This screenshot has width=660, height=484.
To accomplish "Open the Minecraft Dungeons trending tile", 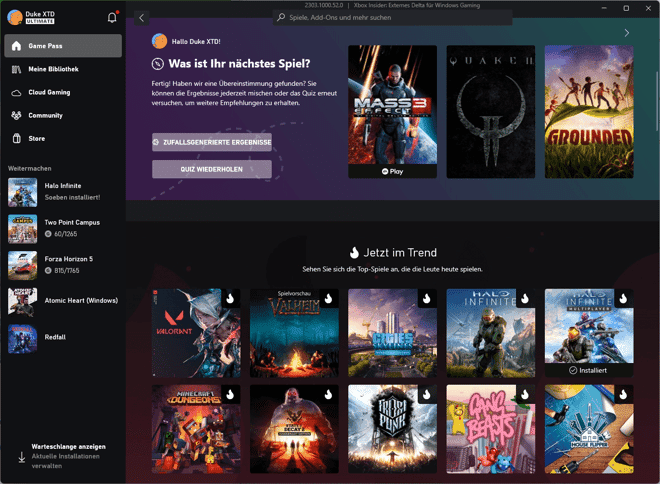I will tap(196, 428).
